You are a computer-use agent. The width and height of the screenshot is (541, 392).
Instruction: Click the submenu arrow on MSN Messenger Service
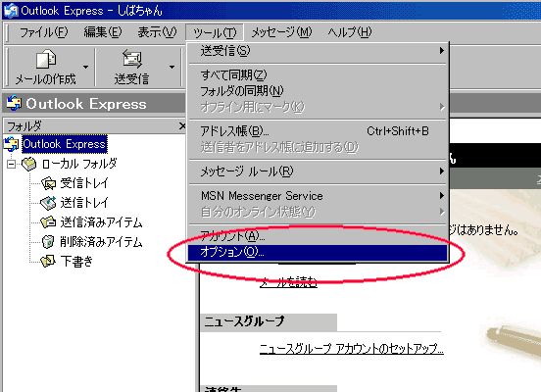pos(442,196)
